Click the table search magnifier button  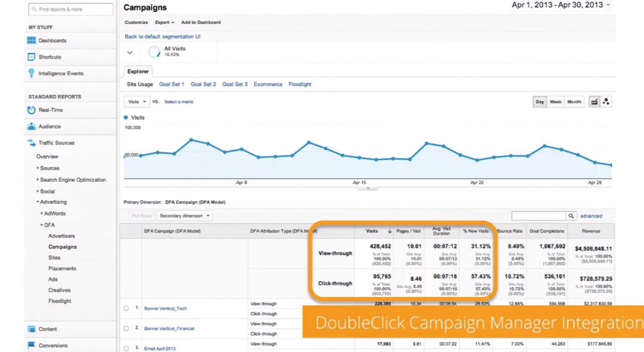coord(571,216)
